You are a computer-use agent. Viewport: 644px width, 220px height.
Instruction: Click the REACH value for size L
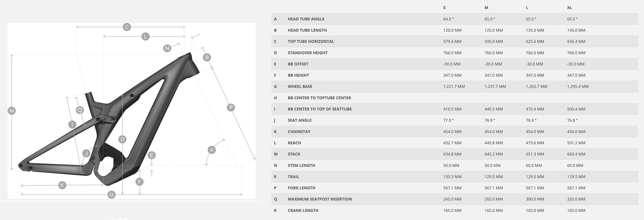535,143
